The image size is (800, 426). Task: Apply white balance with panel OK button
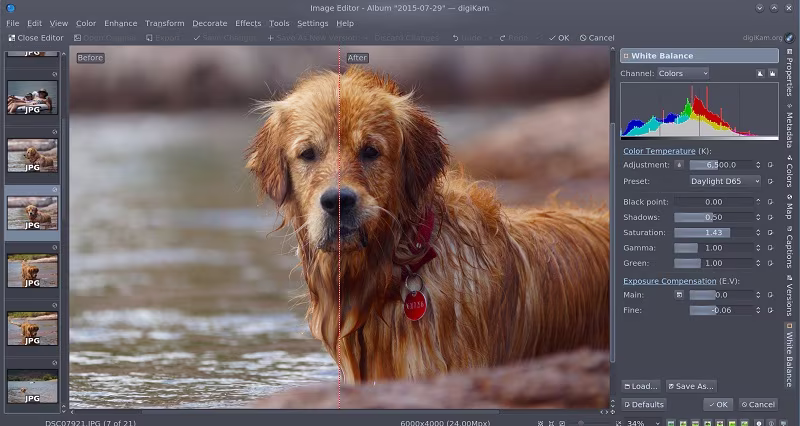point(718,405)
